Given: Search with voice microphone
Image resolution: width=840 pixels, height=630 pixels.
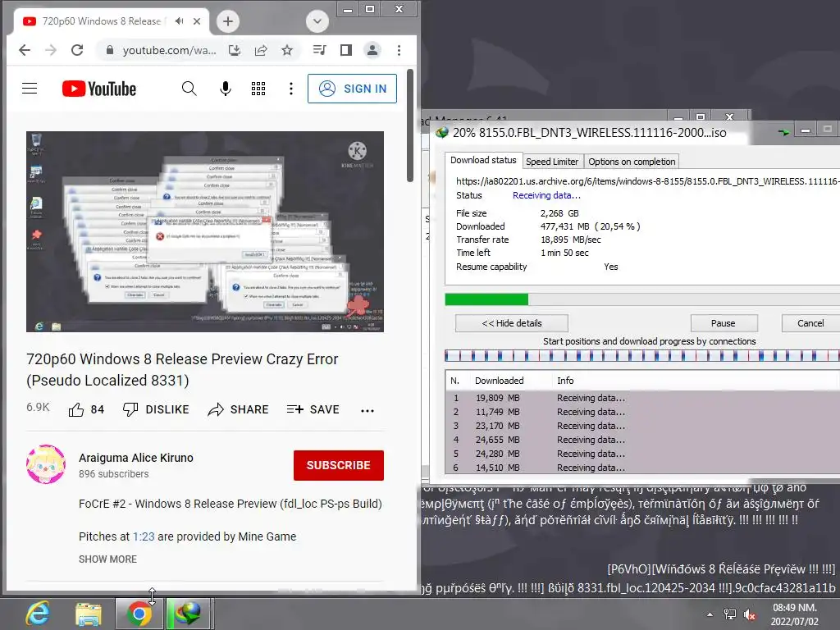Looking at the screenshot, I should pos(226,89).
